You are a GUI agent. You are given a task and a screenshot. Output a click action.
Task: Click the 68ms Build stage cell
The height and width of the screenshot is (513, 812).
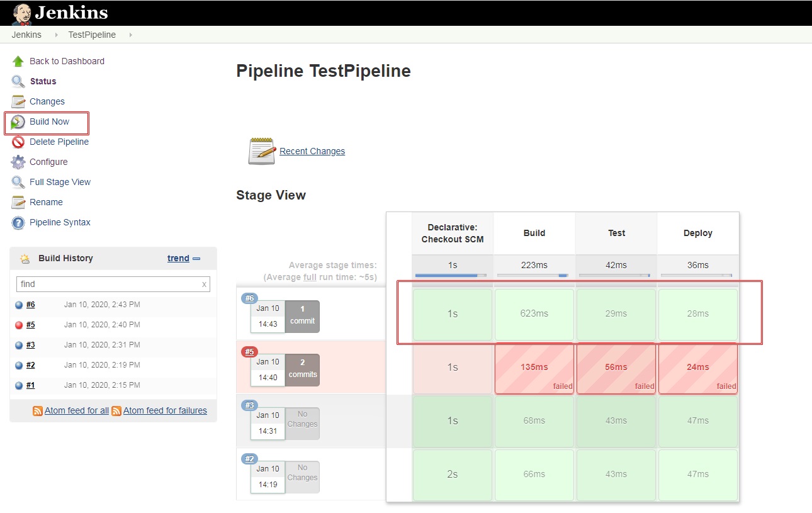click(x=534, y=421)
